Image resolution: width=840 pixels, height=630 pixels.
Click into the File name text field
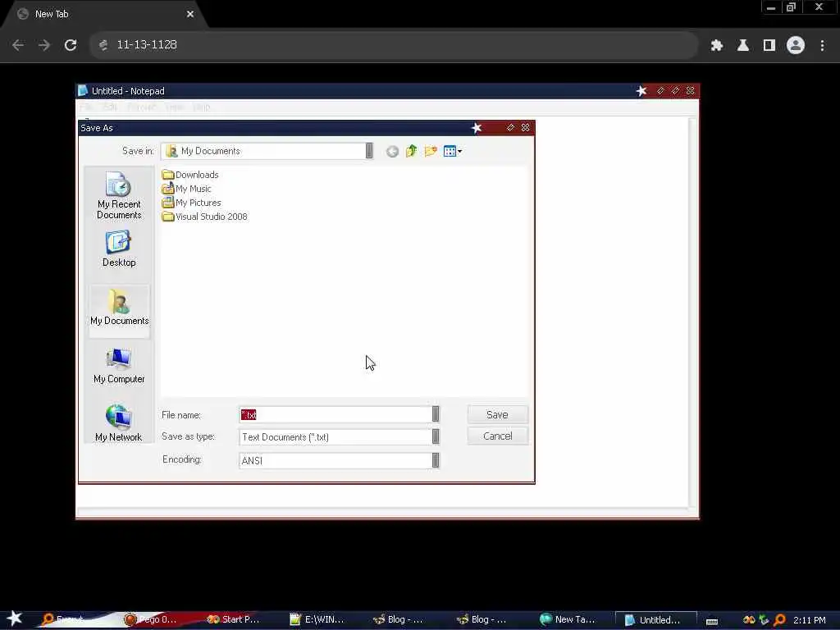coord(336,414)
